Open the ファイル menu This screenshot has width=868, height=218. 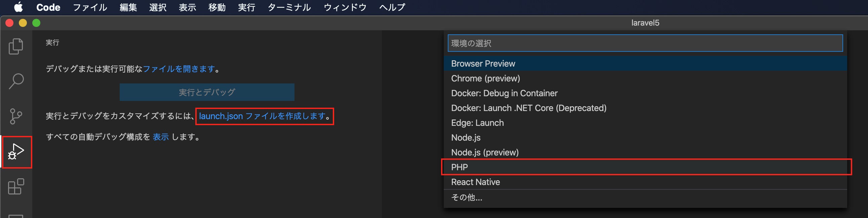point(90,7)
